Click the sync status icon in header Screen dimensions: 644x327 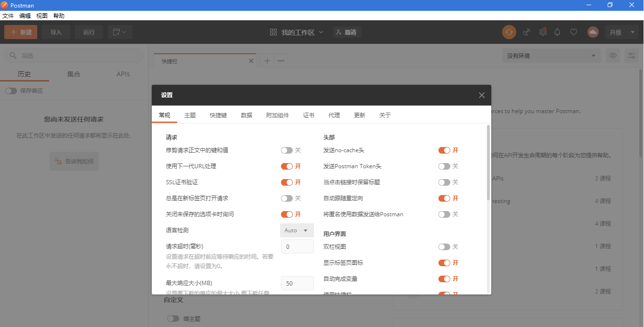point(509,32)
